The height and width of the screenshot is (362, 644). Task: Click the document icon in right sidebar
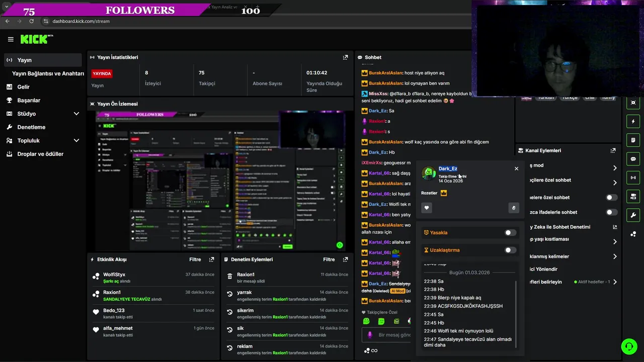click(633, 140)
